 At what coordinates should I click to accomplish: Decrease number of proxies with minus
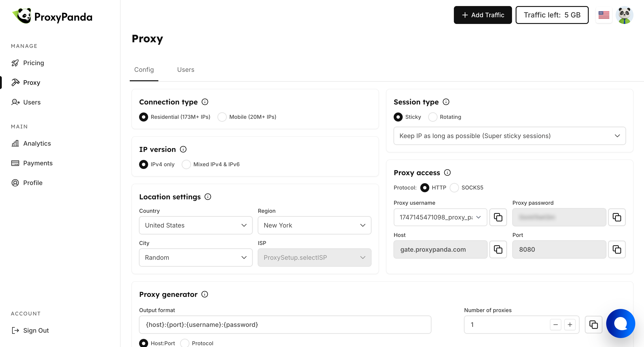[555, 324]
